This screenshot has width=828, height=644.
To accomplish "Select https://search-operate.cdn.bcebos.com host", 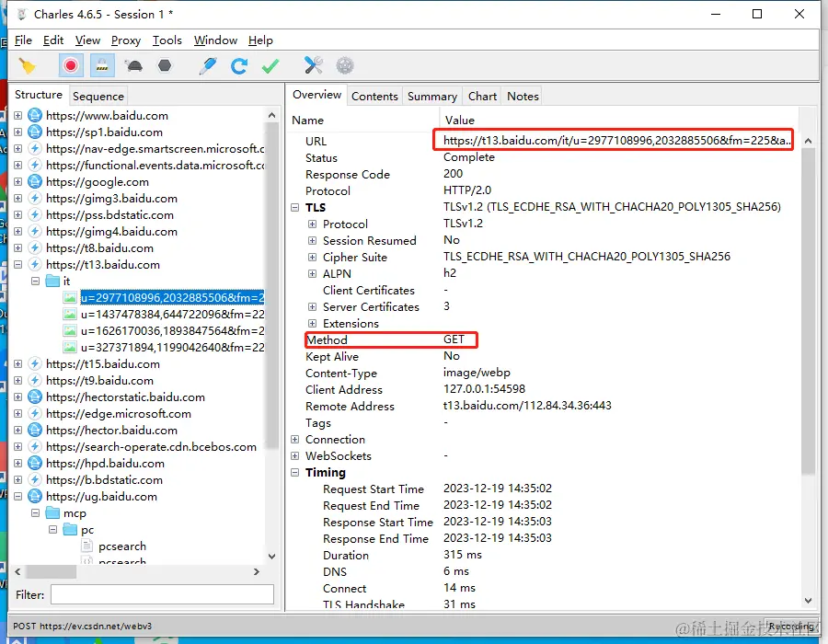I will click(151, 446).
